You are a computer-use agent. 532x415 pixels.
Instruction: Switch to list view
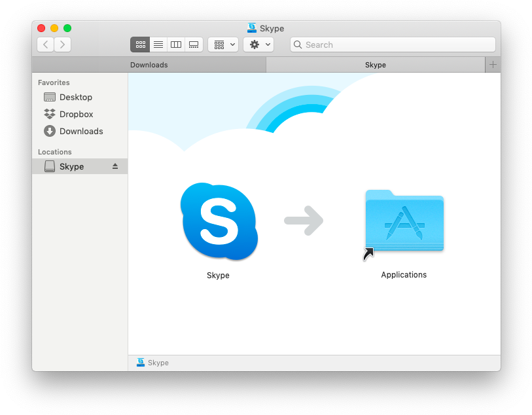[x=158, y=45]
